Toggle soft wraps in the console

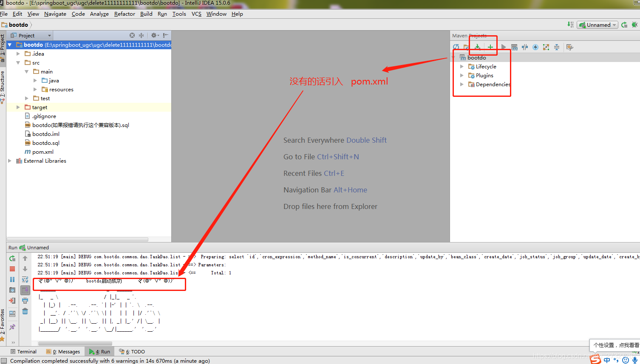pyautogui.click(x=25, y=279)
